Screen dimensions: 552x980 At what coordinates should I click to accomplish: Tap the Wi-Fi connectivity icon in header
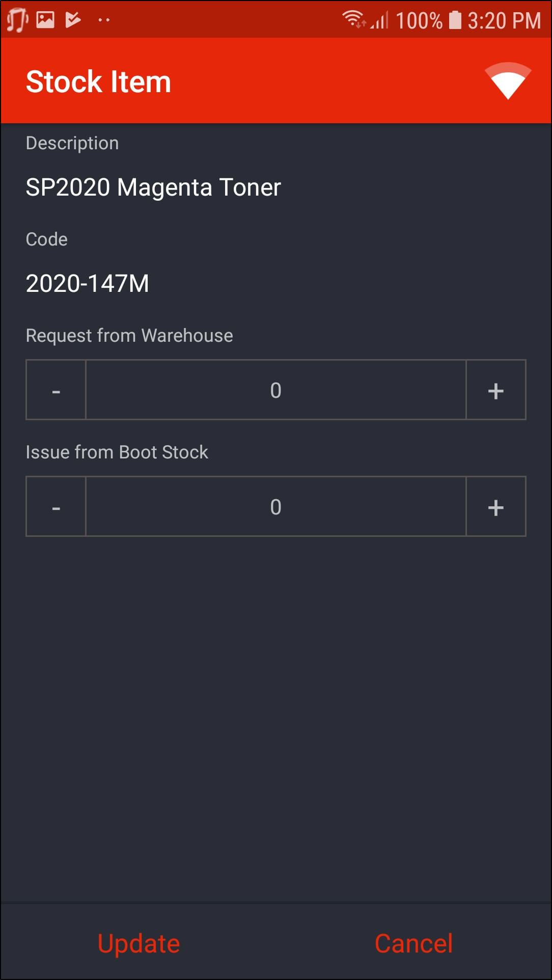[508, 81]
